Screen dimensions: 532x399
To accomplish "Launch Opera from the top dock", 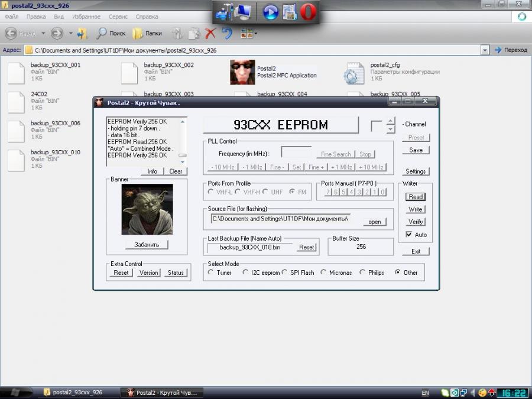I will (x=309, y=12).
